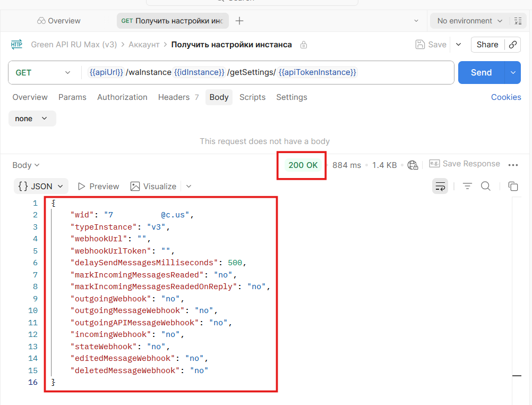Viewport: 532px width, 405px height.
Task: Switch to the Authorization tab
Action: pyautogui.click(x=122, y=97)
